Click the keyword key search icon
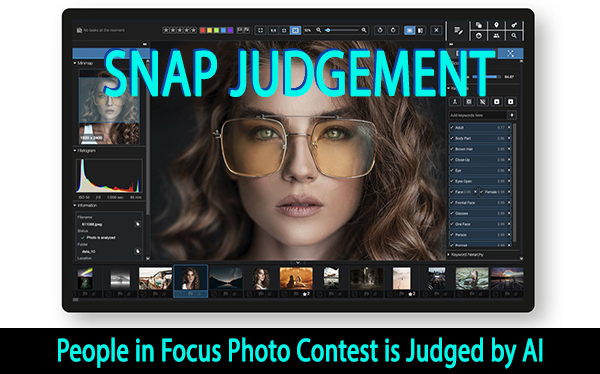This screenshot has width=600, height=374. click(x=514, y=25)
